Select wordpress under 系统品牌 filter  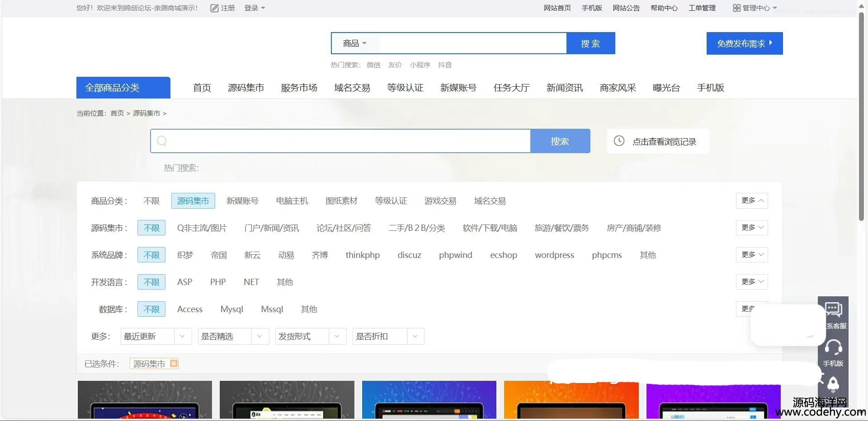(554, 255)
